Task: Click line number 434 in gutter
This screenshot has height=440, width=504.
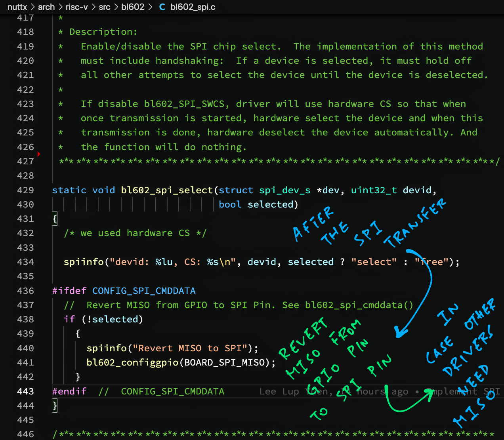Action: point(25,262)
